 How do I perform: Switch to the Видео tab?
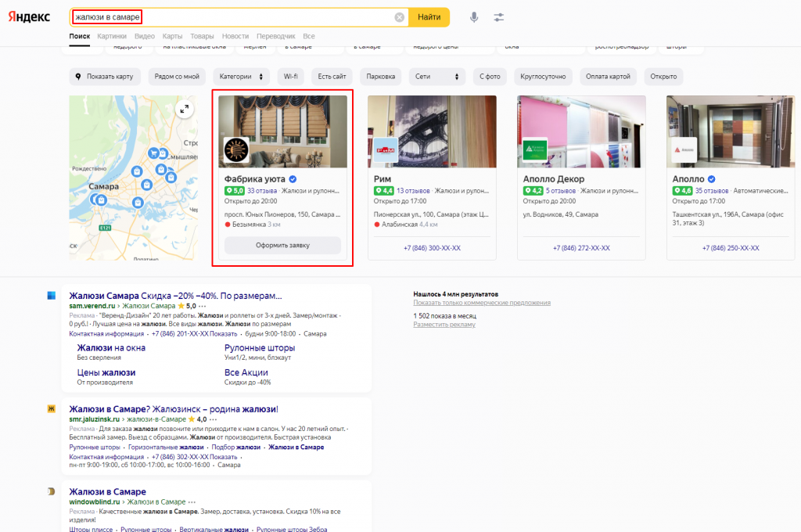pos(145,36)
